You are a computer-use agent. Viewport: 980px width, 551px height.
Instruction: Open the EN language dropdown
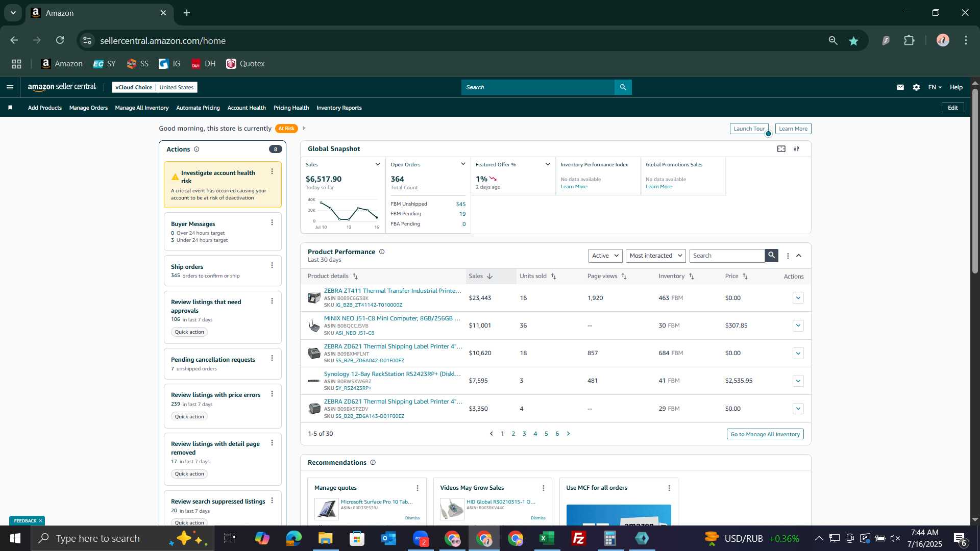pyautogui.click(x=935, y=87)
